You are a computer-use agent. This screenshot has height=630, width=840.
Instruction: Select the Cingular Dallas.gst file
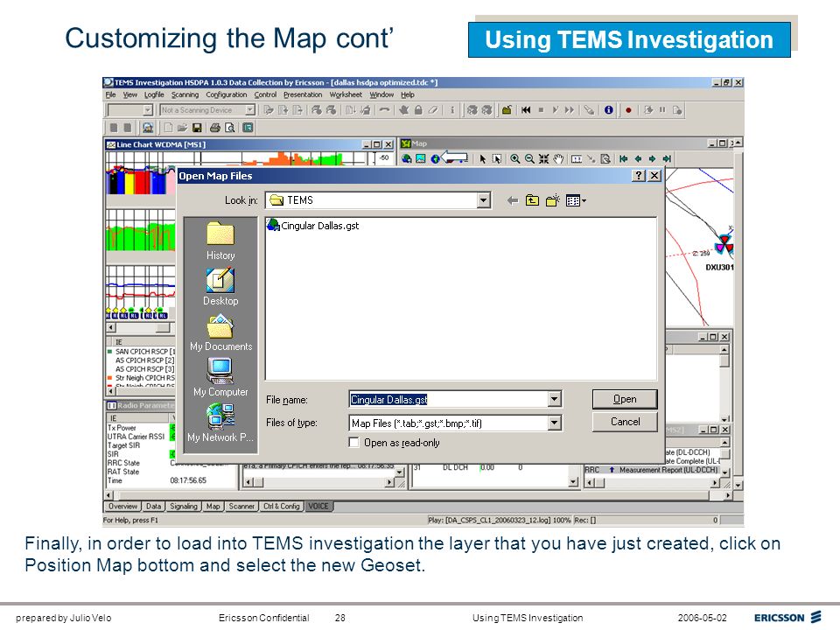click(313, 226)
